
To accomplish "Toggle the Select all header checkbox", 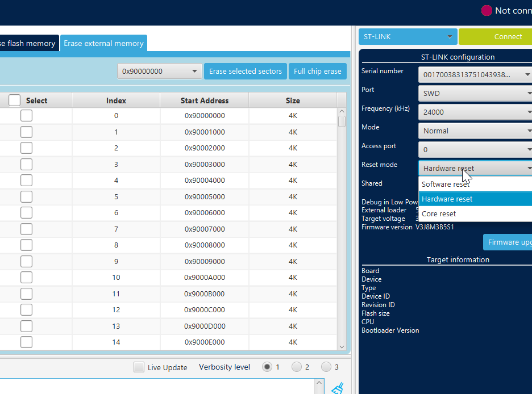I will coord(14,100).
